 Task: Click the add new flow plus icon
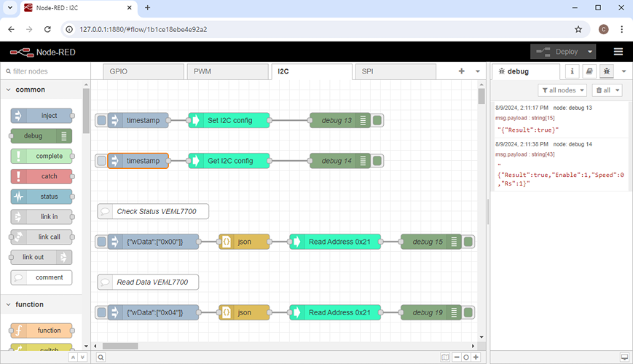pos(461,71)
